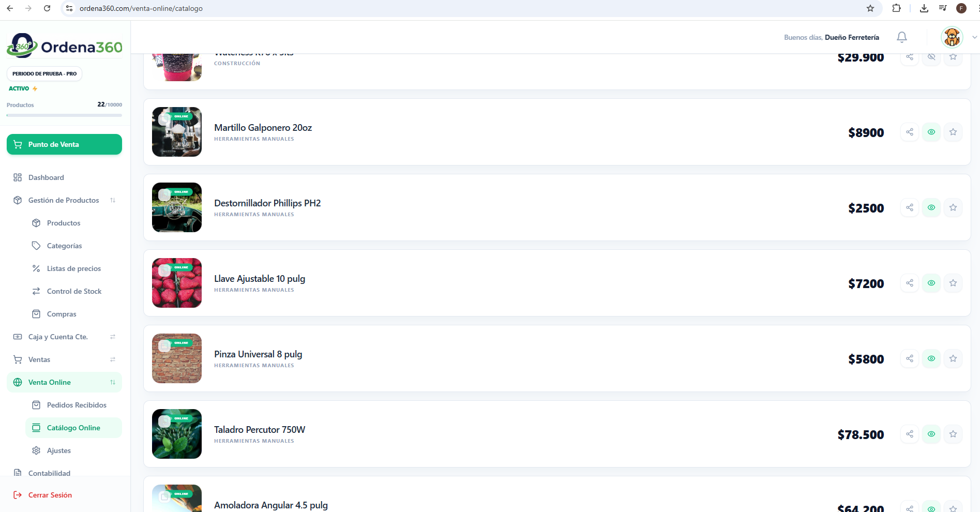The width and height of the screenshot is (980, 512).
Task: Click the browser address bar URL
Action: pos(141,8)
